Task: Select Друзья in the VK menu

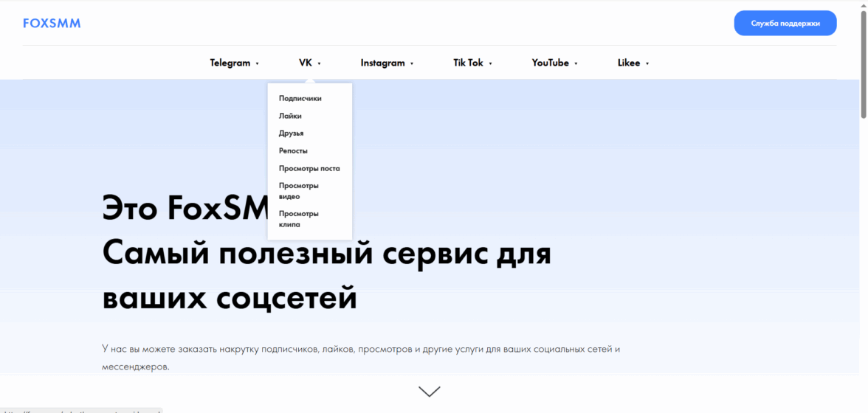Action: tap(291, 133)
